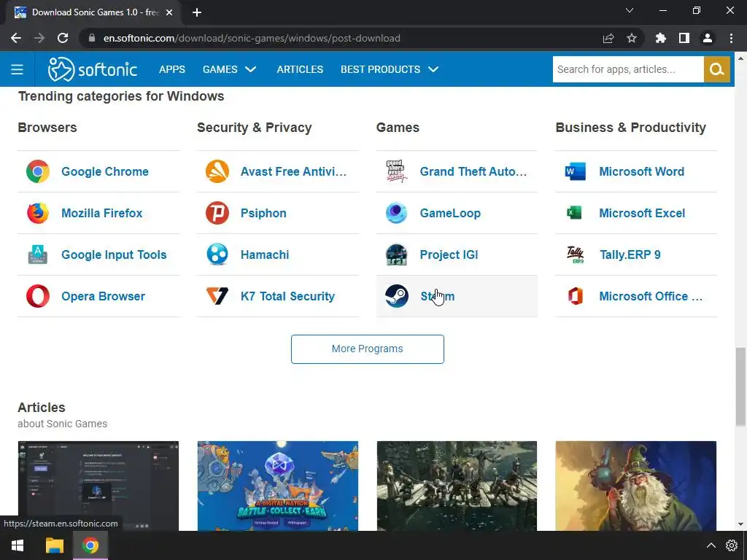Open the Chrome extensions puzzle icon
The height and width of the screenshot is (560, 747).
point(661,38)
